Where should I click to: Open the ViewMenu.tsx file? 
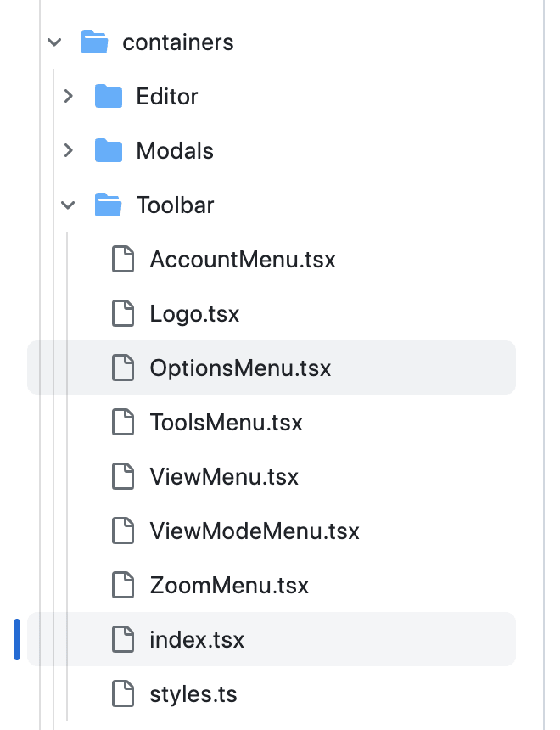click(223, 476)
